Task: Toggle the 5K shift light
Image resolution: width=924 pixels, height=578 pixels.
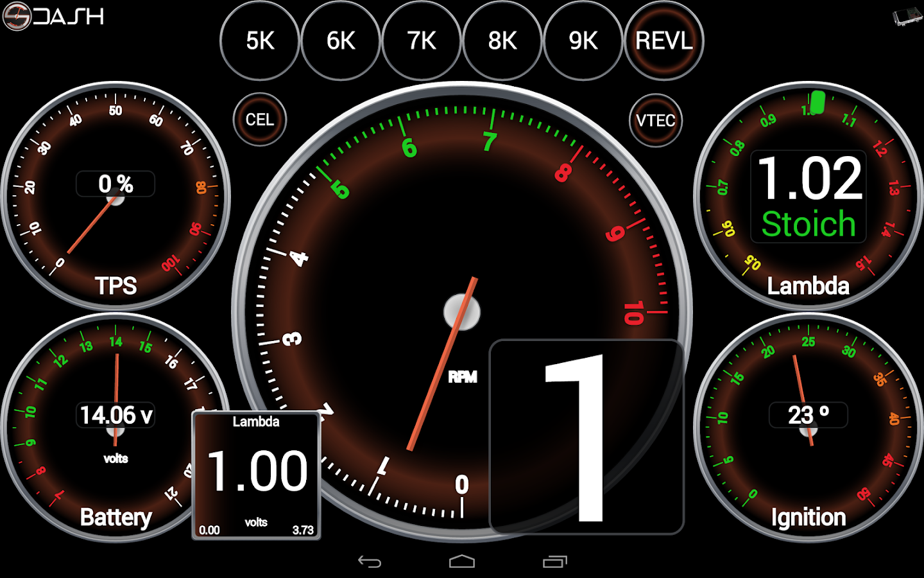Action: click(x=259, y=41)
